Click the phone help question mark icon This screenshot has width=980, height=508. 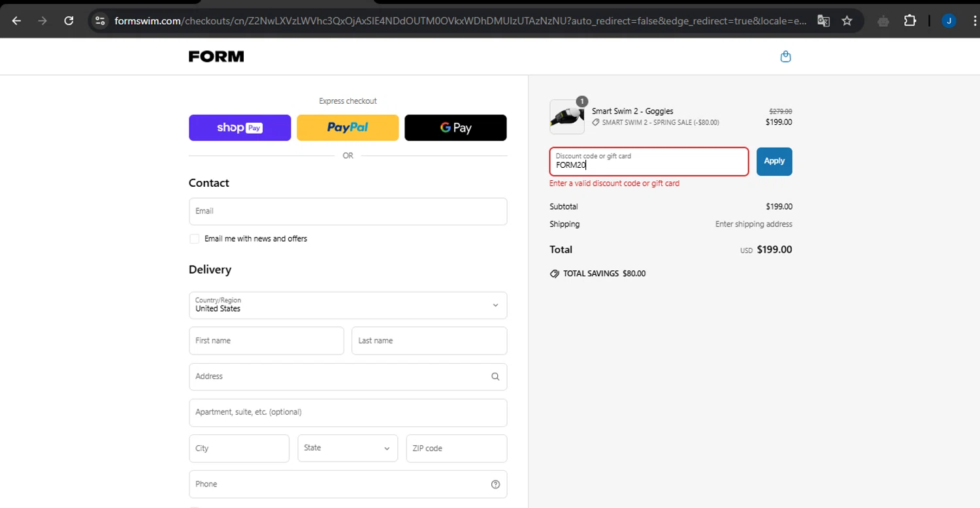click(x=495, y=484)
